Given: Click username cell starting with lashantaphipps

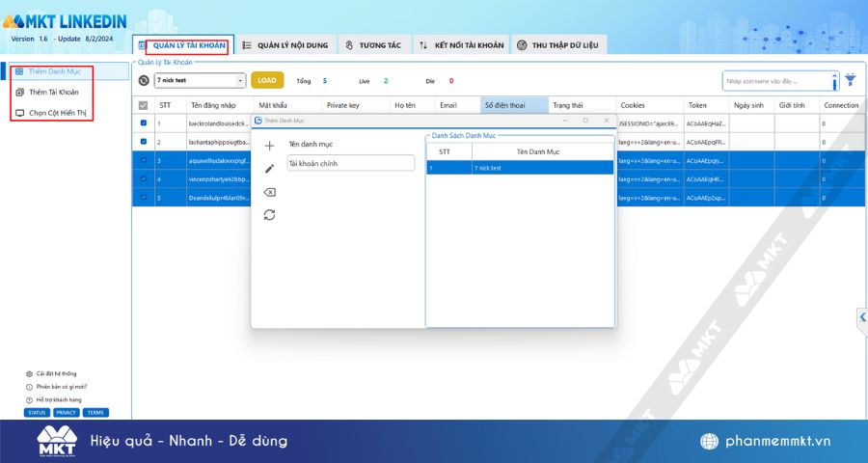Looking at the screenshot, I should pyautogui.click(x=218, y=142).
